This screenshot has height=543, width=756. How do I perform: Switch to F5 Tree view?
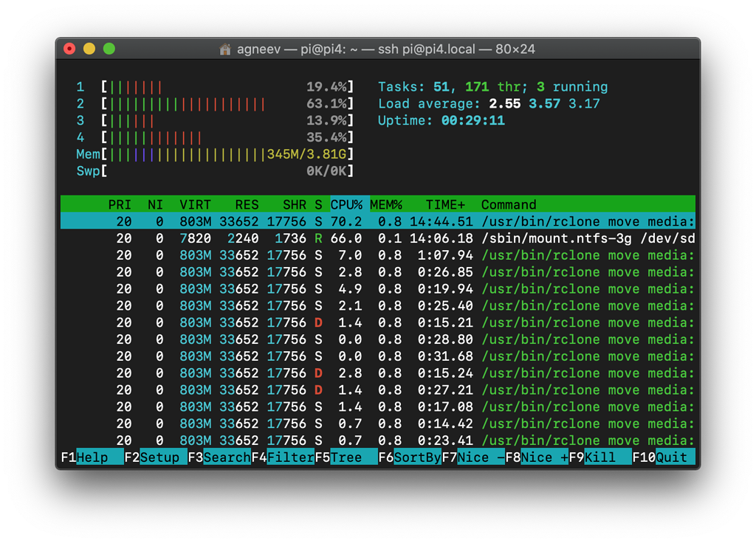coord(346,457)
